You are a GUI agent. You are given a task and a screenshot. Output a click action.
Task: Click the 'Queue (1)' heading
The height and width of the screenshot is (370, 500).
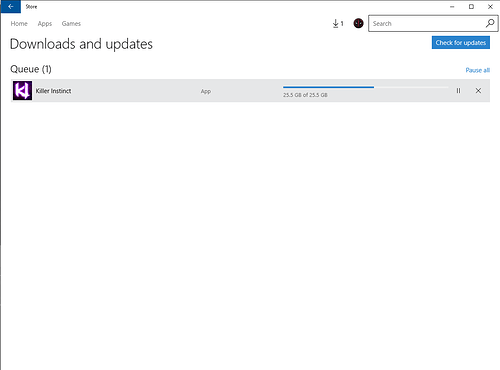[31, 69]
